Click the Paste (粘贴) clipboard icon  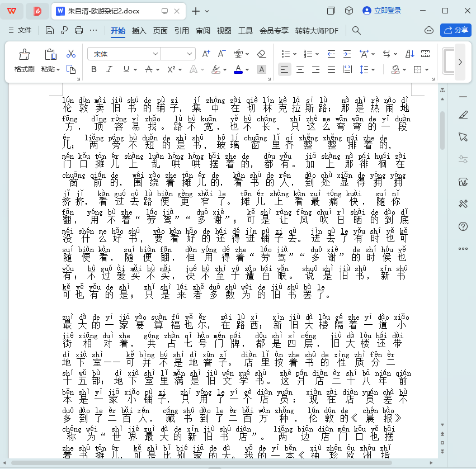50,54
